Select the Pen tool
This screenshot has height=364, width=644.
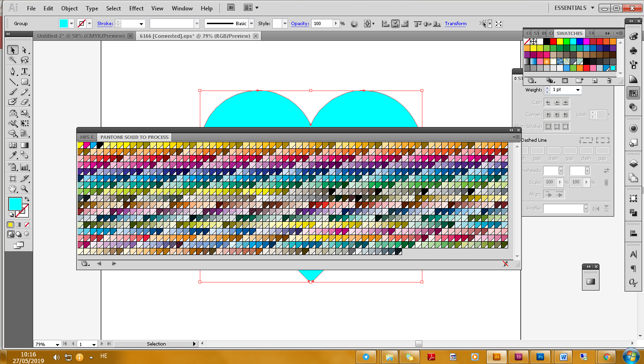click(13, 72)
